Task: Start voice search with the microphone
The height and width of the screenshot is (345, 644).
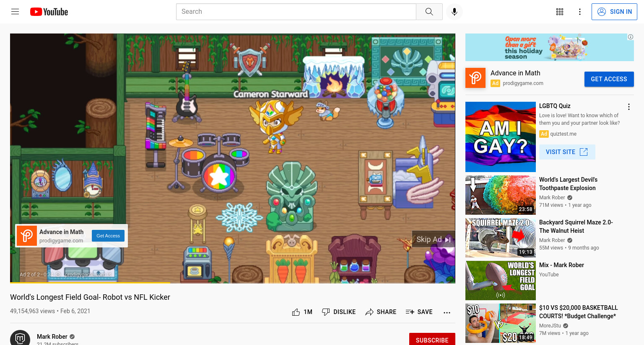Action: click(454, 12)
